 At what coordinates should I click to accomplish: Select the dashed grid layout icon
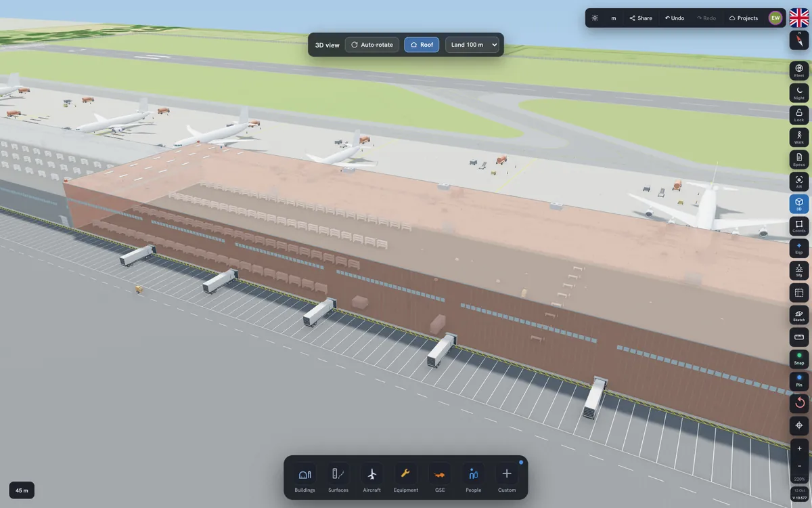point(799,293)
